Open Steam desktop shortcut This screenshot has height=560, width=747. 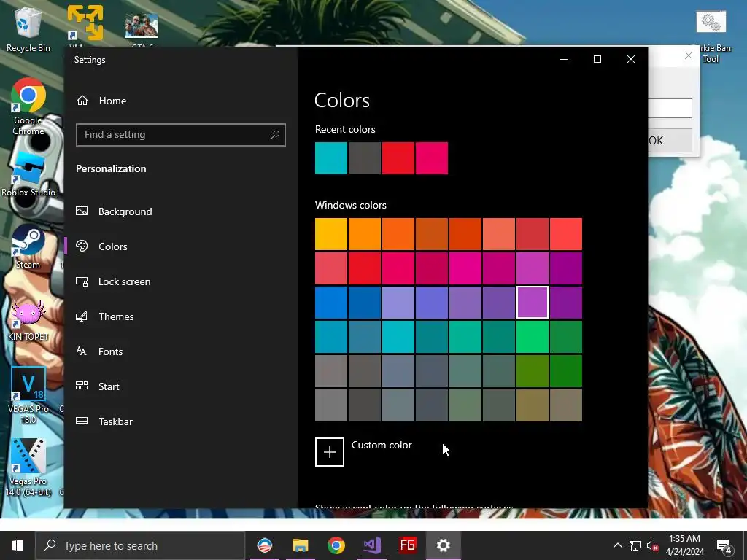[x=28, y=246]
